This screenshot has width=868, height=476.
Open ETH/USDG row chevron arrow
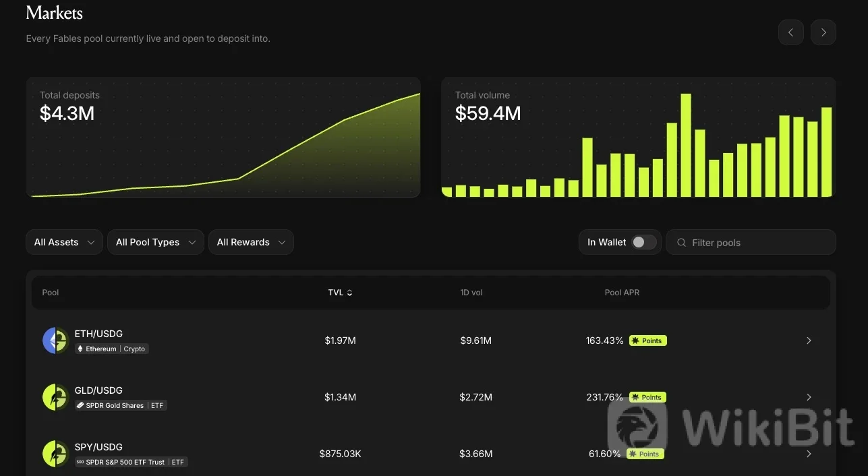point(809,340)
